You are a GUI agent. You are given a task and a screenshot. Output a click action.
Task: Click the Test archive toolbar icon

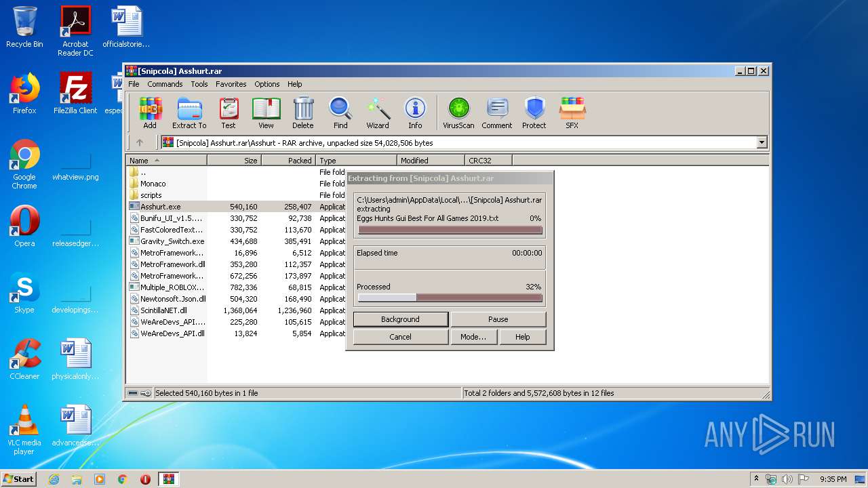click(x=229, y=113)
